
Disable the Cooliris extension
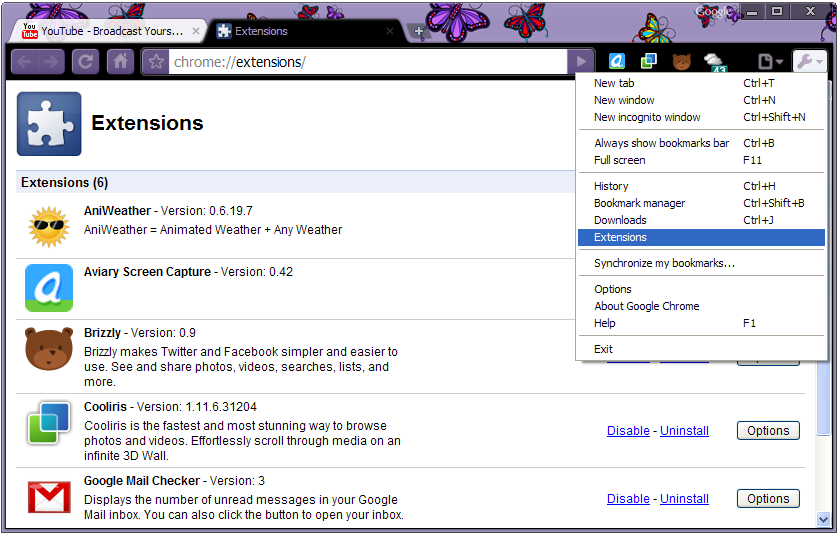pyautogui.click(x=628, y=431)
